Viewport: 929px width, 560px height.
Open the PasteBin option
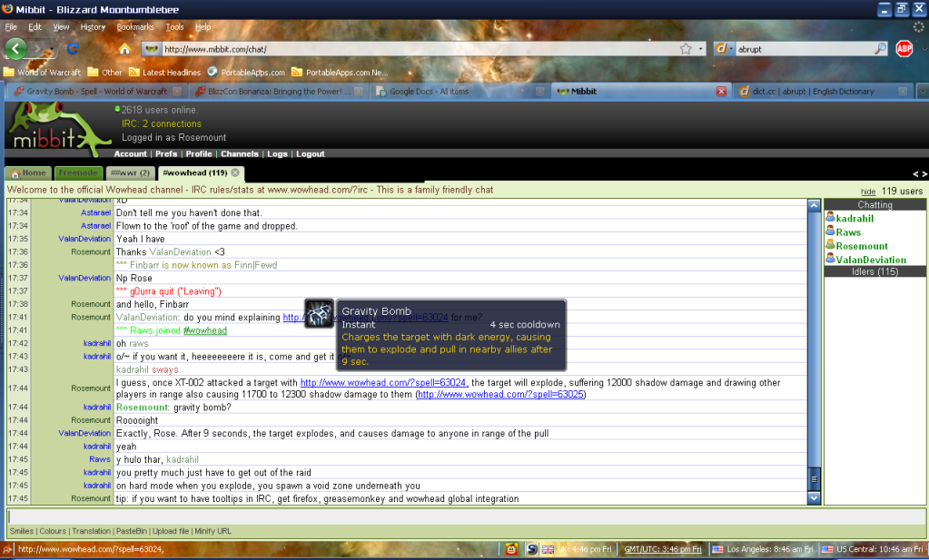[x=132, y=531]
